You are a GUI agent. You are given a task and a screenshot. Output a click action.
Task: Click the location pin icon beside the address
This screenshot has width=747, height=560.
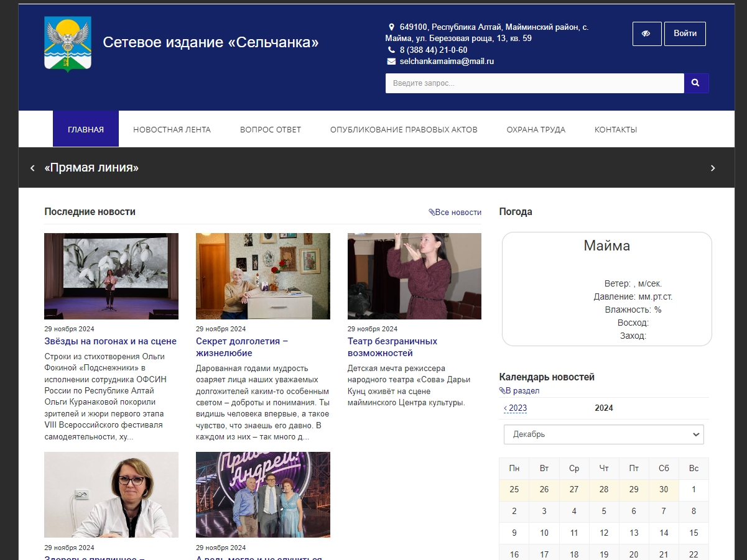click(391, 27)
